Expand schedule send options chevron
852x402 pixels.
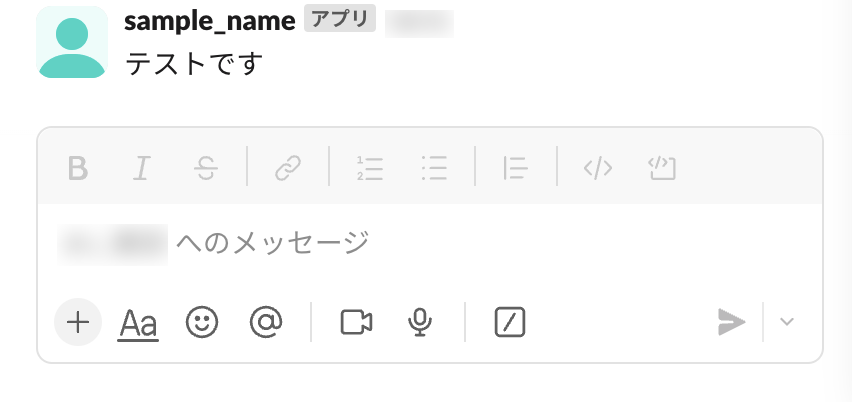click(x=787, y=322)
